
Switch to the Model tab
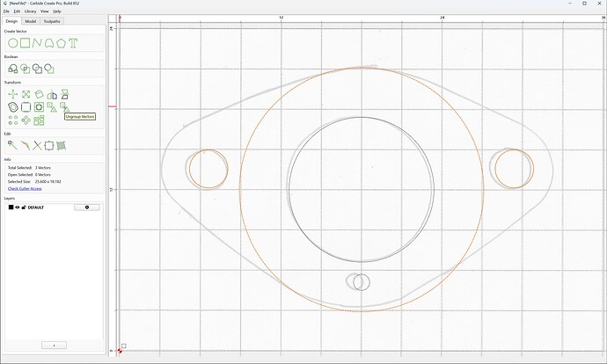coord(31,21)
